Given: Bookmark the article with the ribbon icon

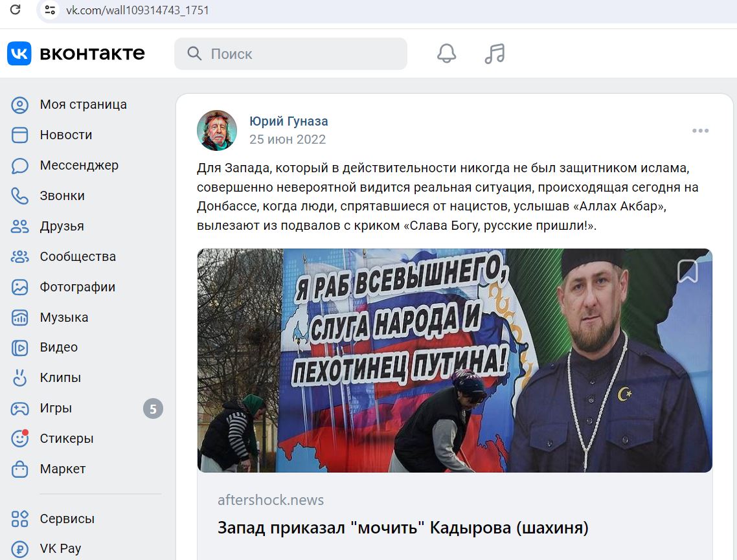Looking at the screenshot, I should tap(687, 271).
